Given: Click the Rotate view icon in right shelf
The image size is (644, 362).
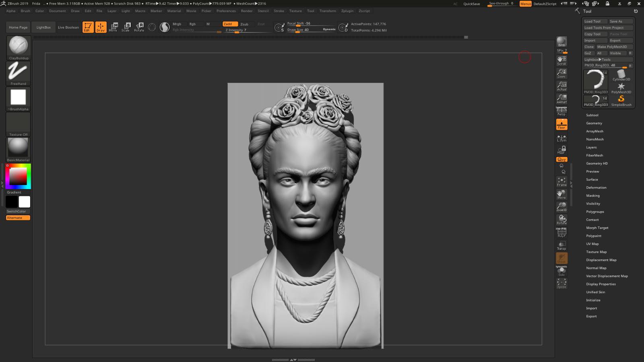Looking at the screenshot, I should tap(561, 220).
